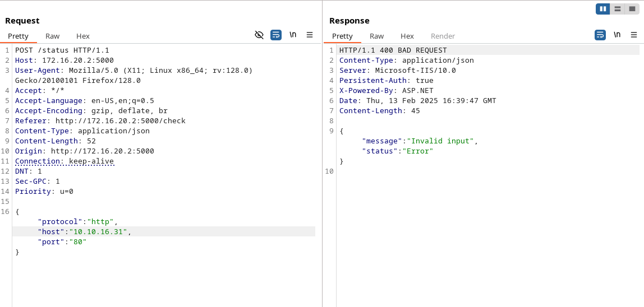Image resolution: width=644 pixels, height=307 pixels.
Task: Select Response Pretty tab
Action: [x=342, y=36]
